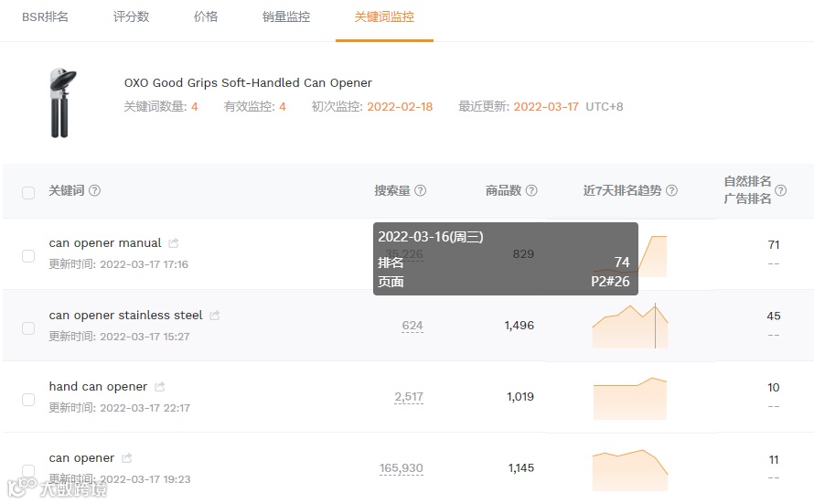Check the 'can opener manual' row checkbox
The width and height of the screenshot is (814, 504).
pyautogui.click(x=28, y=256)
